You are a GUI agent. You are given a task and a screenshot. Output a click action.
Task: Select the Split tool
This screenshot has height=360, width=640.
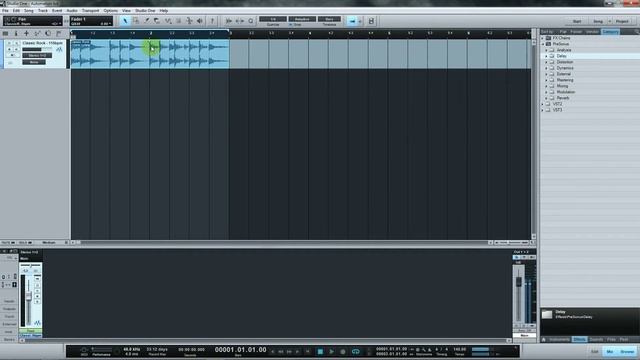tap(147, 21)
